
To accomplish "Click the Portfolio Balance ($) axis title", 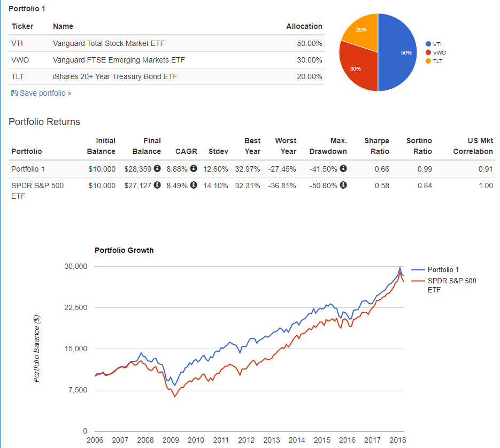I will [x=37, y=349].
